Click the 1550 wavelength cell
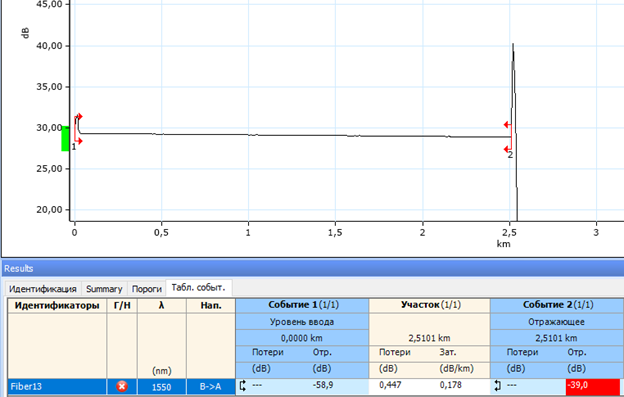Image resolution: width=624 pixels, height=397 pixels. 162,386
